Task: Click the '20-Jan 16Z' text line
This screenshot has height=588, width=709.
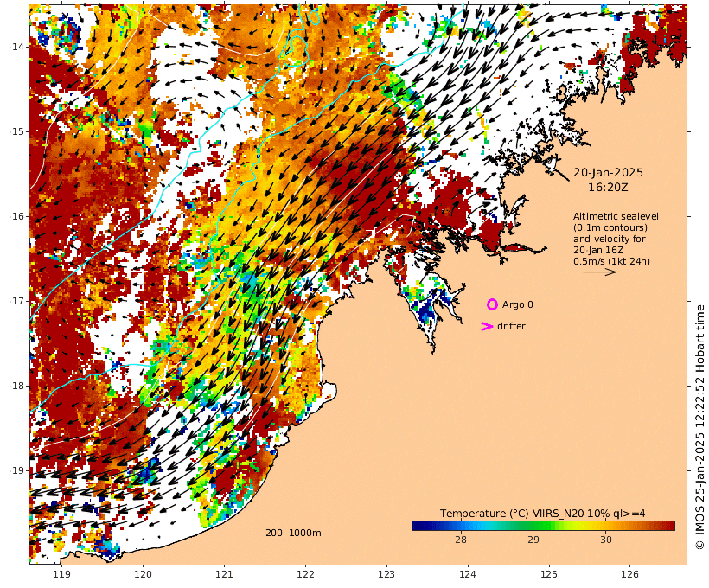Action: 598,250
